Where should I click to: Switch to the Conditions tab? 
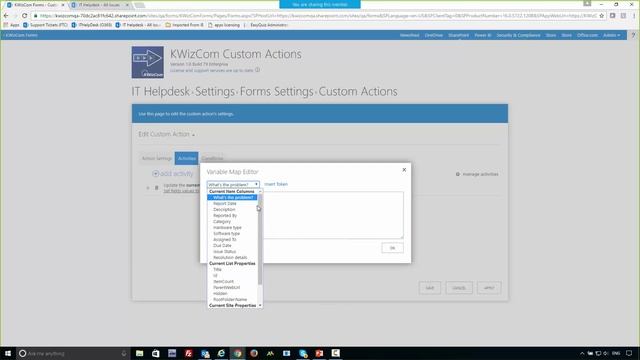(x=212, y=158)
